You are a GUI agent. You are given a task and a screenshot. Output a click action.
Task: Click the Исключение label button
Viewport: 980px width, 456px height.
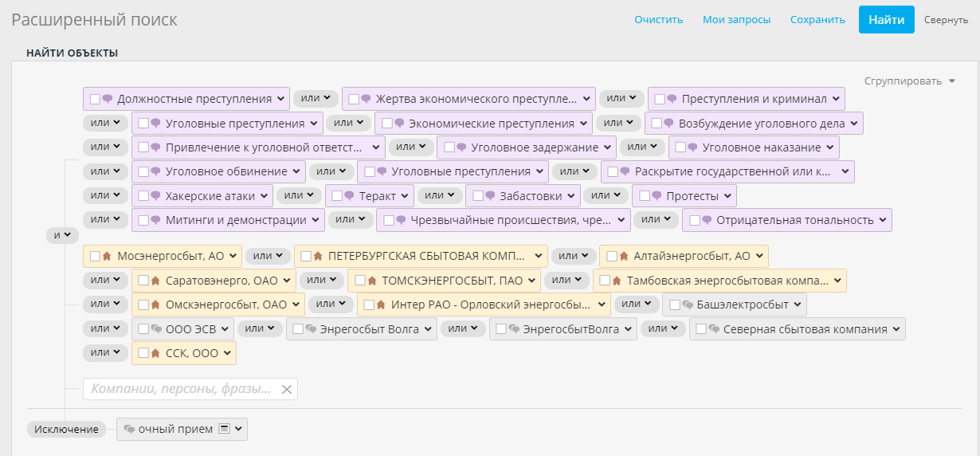pyautogui.click(x=66, y=430)
